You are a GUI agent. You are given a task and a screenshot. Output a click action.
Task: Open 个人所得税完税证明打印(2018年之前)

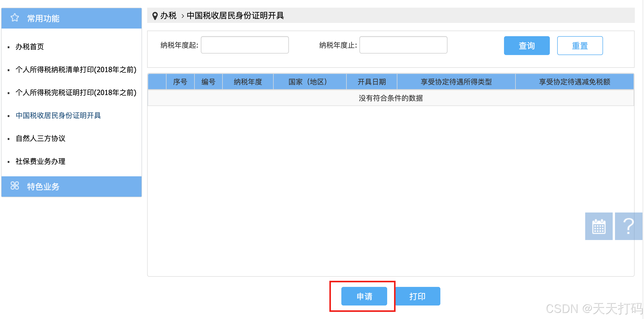76,92
